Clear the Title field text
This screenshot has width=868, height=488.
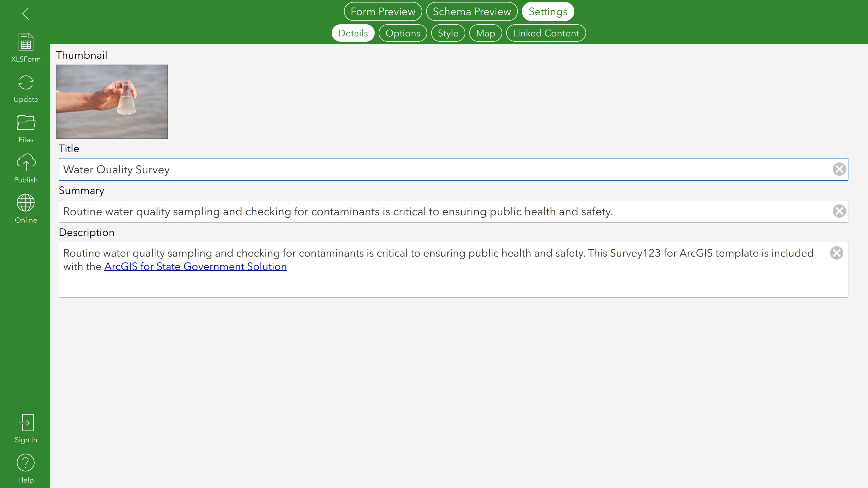point(839,169)
